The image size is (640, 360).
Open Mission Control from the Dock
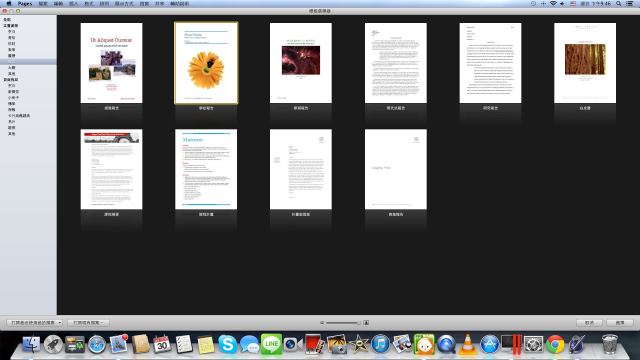[x=75, y=344]
